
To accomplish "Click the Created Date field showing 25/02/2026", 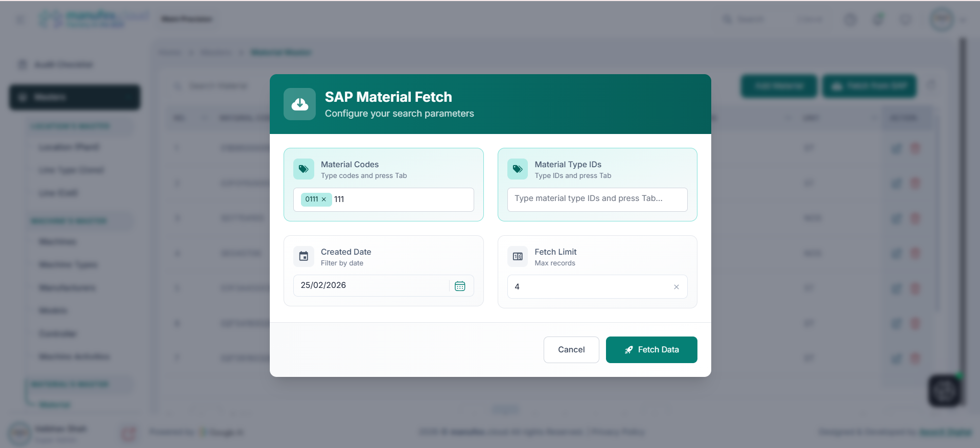I will 384,285.
